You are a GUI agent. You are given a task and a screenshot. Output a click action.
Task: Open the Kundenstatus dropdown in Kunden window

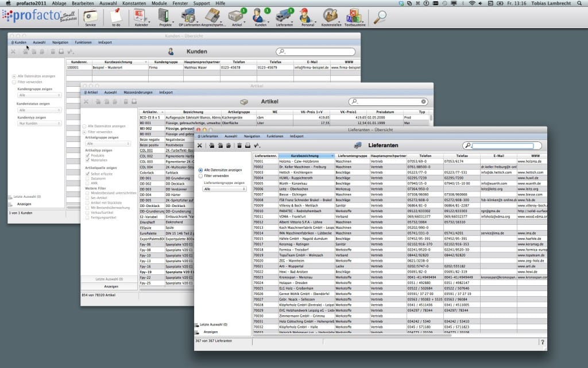tap(39, 110)
